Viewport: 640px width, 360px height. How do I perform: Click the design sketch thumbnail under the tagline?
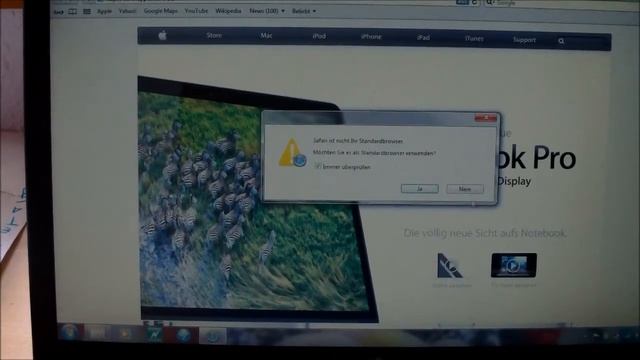click(x=450, y=266)
